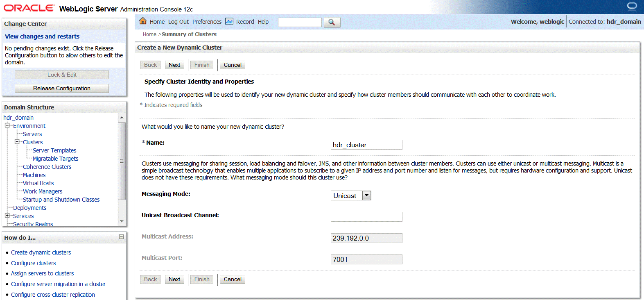Image resolution: width=644 pixels, height=300 pixels.
Task: Open Preferences in the toolbar
Action: 207,22
